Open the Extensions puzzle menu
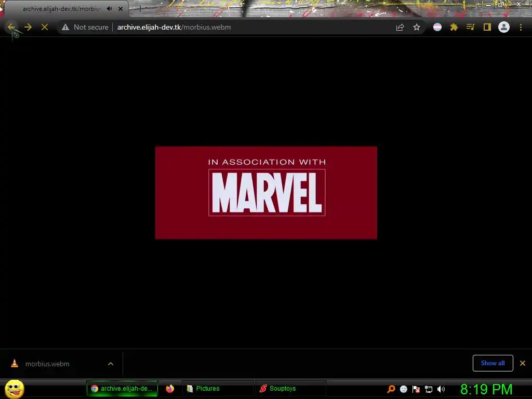This screenshot has width=532, height=399. coord(454,27)
